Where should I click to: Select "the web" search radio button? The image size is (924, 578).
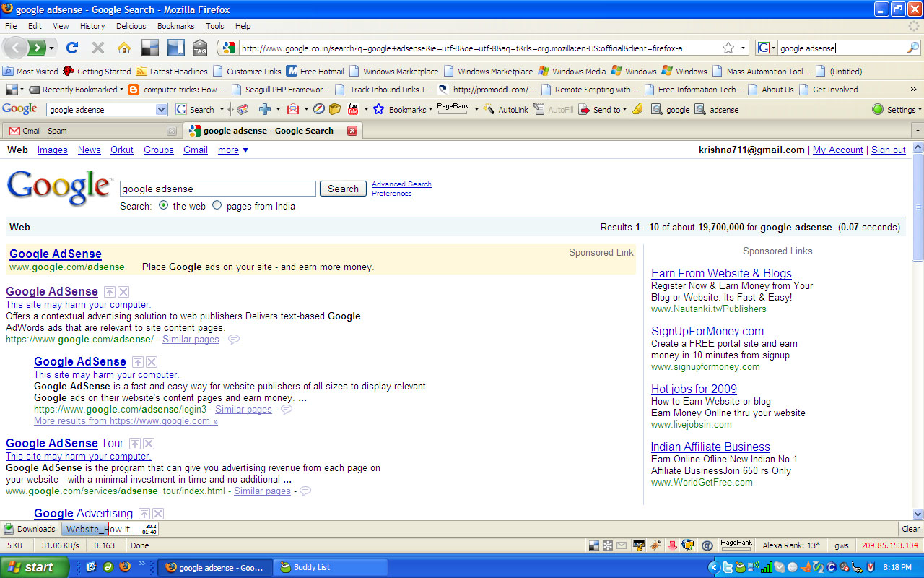(163, 206)
